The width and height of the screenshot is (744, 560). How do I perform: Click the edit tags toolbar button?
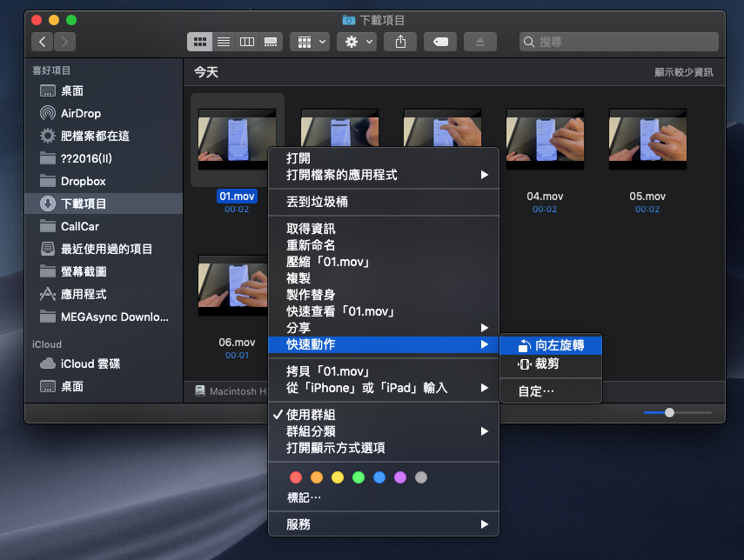(440, 42)
